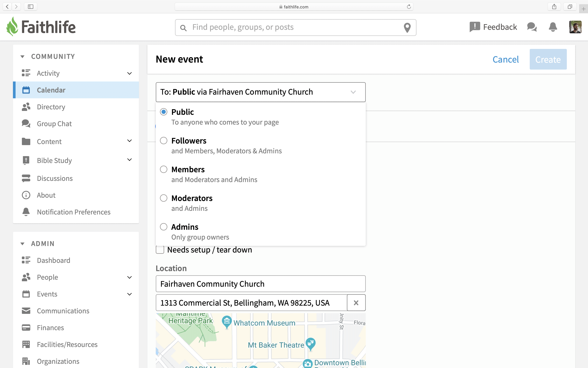This screenshot has height=368, width=588.
Task: Expand the Bible Study chevron
Action: point(129,160)
